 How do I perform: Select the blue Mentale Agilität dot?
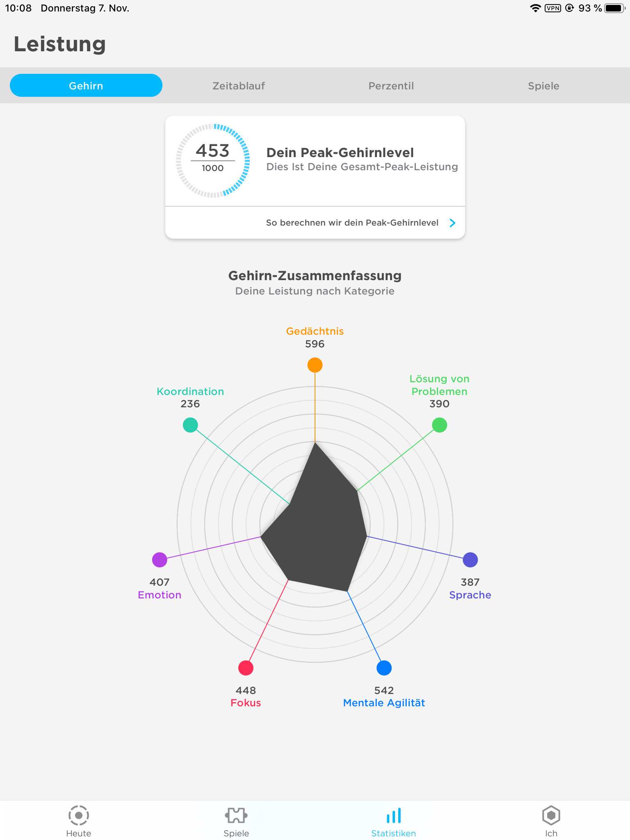(x=384, y=668)
